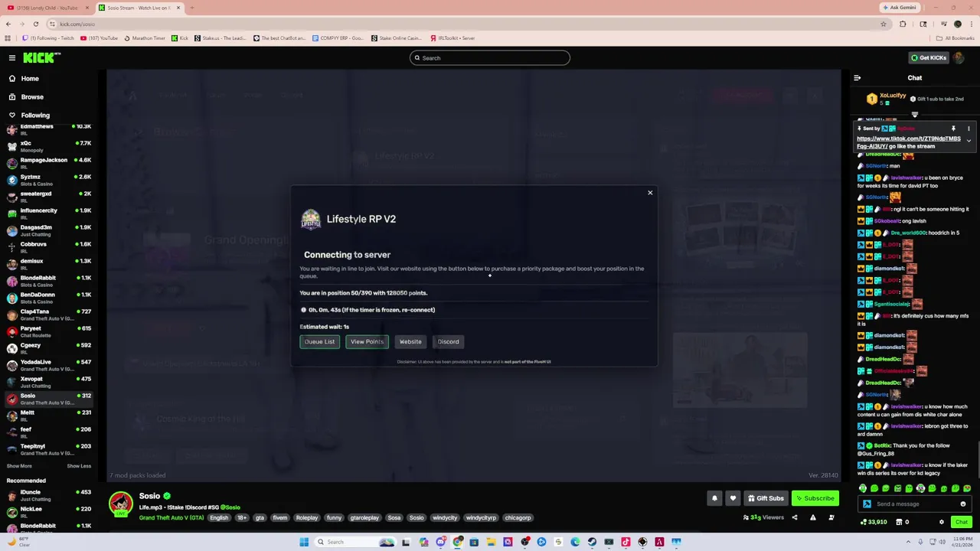Viewport: 980px width, 551px height.
Task: Open the pinned TikTok link
Action: point(909,142)
